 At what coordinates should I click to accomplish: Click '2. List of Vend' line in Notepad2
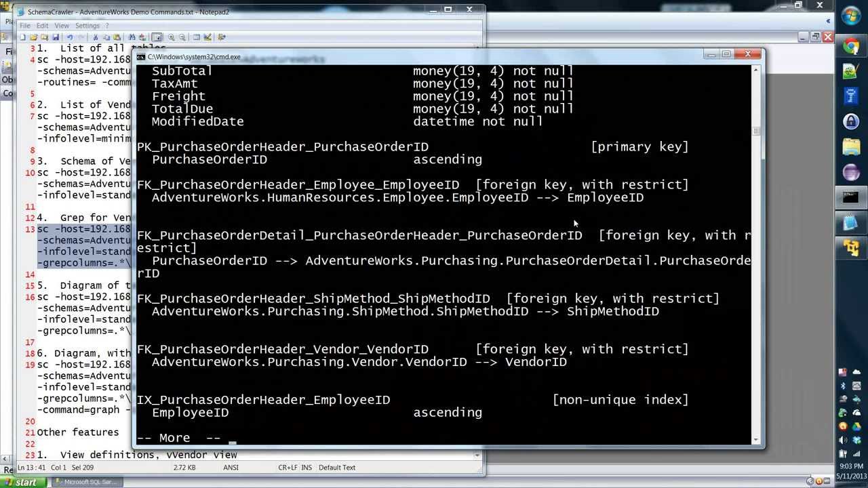click(83, 104)
